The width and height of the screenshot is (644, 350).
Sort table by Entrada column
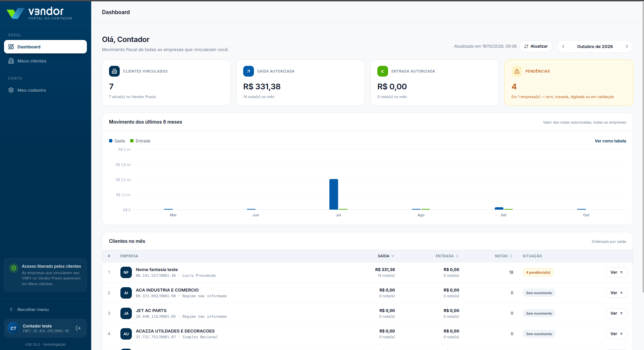447,256
